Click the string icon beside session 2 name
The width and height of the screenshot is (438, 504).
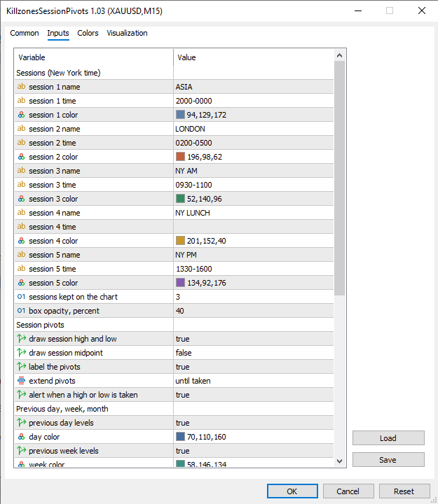coord(21,129)
